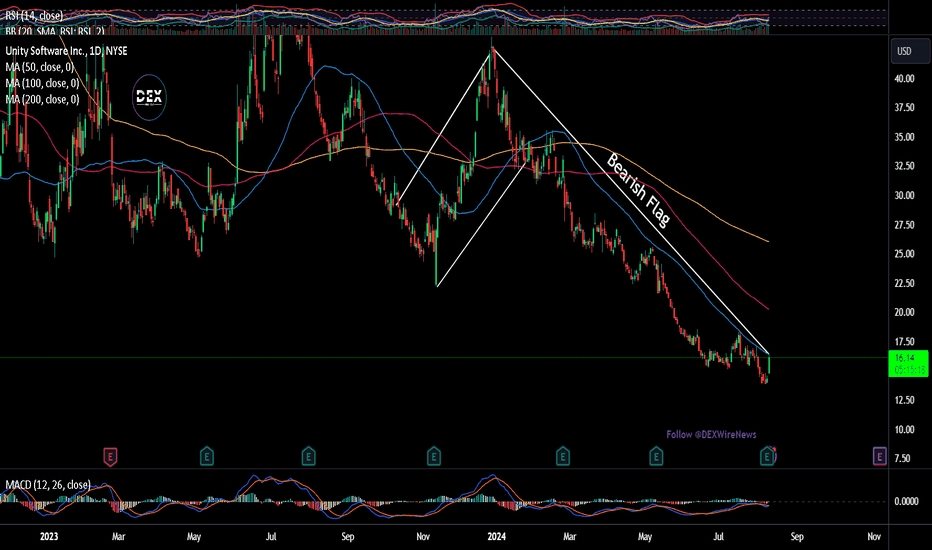The width and height of the screenshot is (932, 550).
Task: Select the MA (50, close, 0) legend
Action: pos(40,67)
